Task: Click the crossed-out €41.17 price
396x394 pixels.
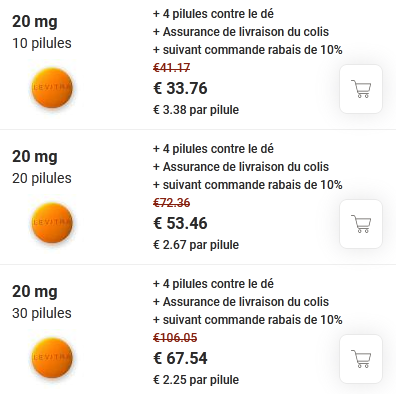Action: 171,68
